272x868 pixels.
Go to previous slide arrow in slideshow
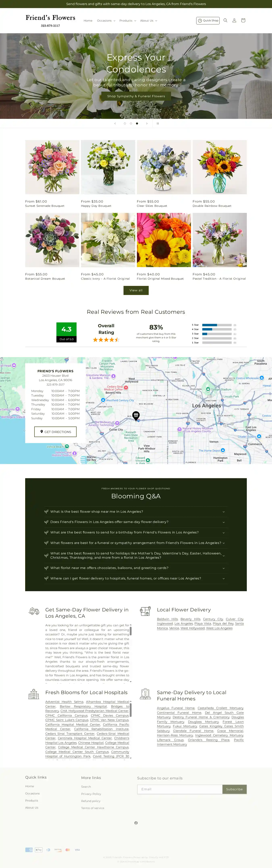click(x=115, y=123)
